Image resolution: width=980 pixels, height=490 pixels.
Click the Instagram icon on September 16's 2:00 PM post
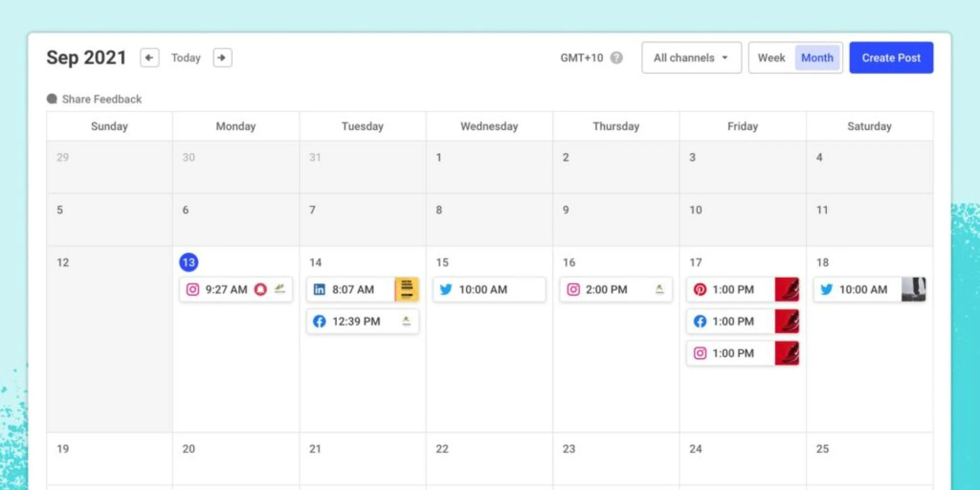click(573, 289)
